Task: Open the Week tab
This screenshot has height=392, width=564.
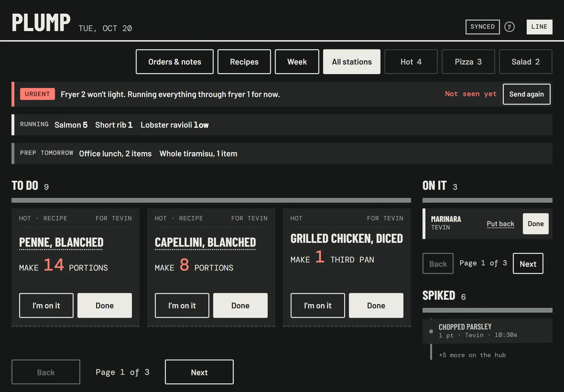Action: click(x=297, y=62)
